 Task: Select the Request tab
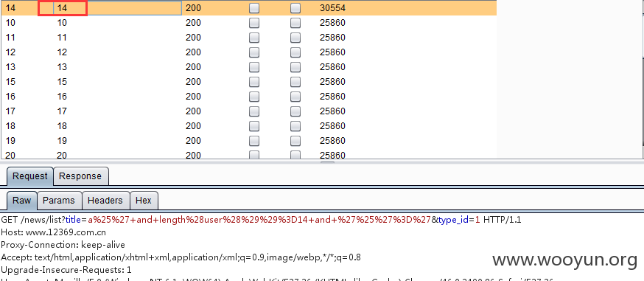click(x=30, y=176)
